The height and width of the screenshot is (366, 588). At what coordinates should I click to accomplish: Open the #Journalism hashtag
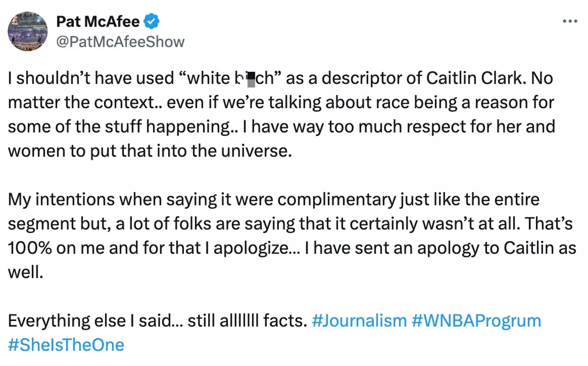[x=359, y=321]
